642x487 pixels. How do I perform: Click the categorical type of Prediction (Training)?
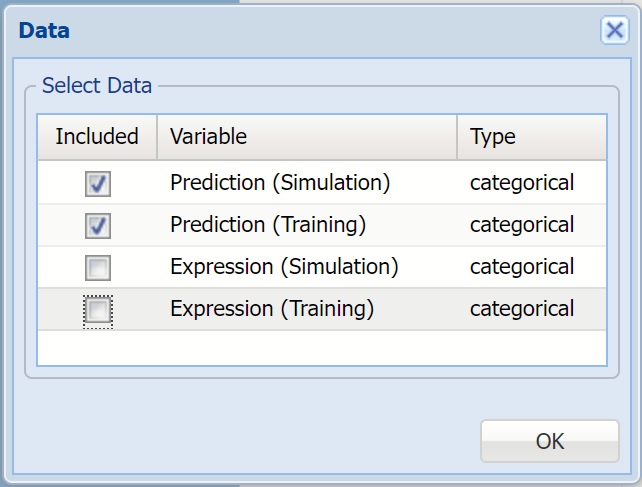point(522,225)
